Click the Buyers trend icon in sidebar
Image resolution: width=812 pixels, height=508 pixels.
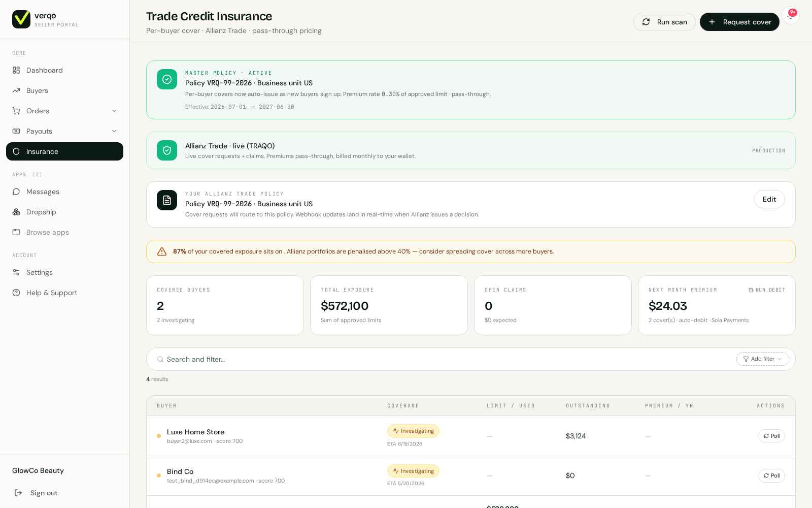pyautogui.click(x=16, y=90)
